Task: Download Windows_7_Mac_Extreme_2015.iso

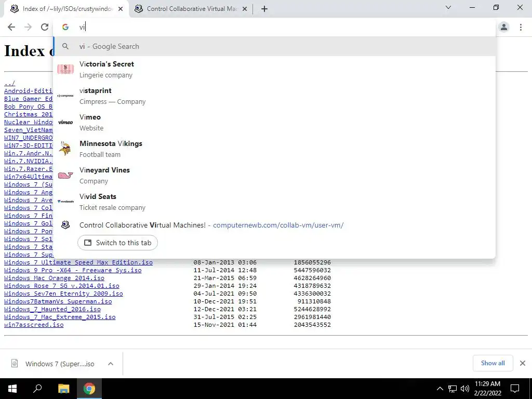Action: [x=60, y=317]
